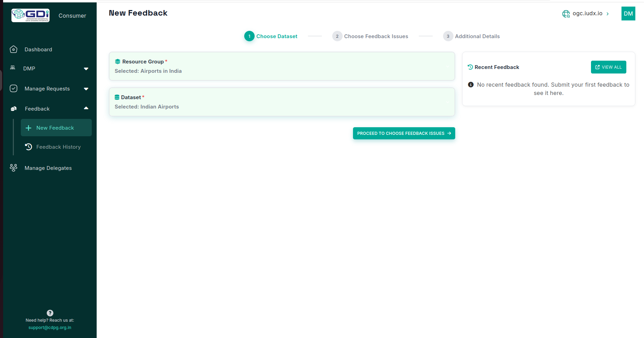This screenshot has height=338, width=644.
Task: Click the Manage Delegates people icon
Action: [x=14, y=168]
